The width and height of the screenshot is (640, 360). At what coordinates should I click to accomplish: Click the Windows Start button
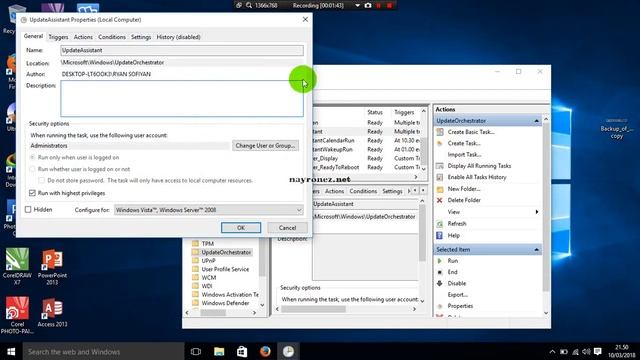11,351
